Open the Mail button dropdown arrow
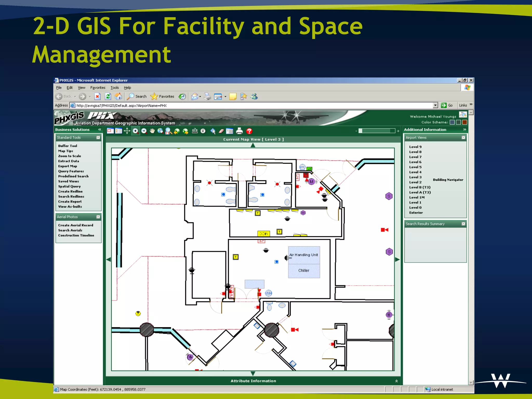Image resolution: width=532 pixels, height=399 pixels. click(x=200, y=97)
